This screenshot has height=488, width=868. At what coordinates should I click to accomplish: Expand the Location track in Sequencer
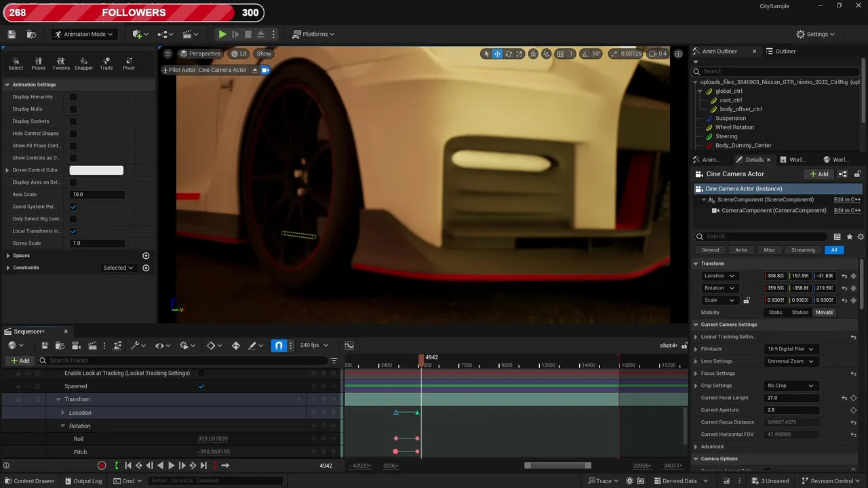[63, 413]
